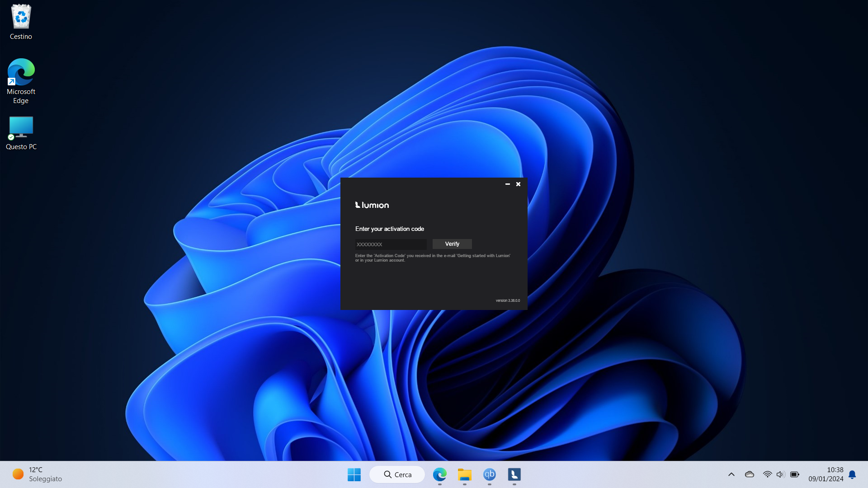Open the 12°C Soleggiato weather widget
The image size is (868, 488).
click(37, 474)
